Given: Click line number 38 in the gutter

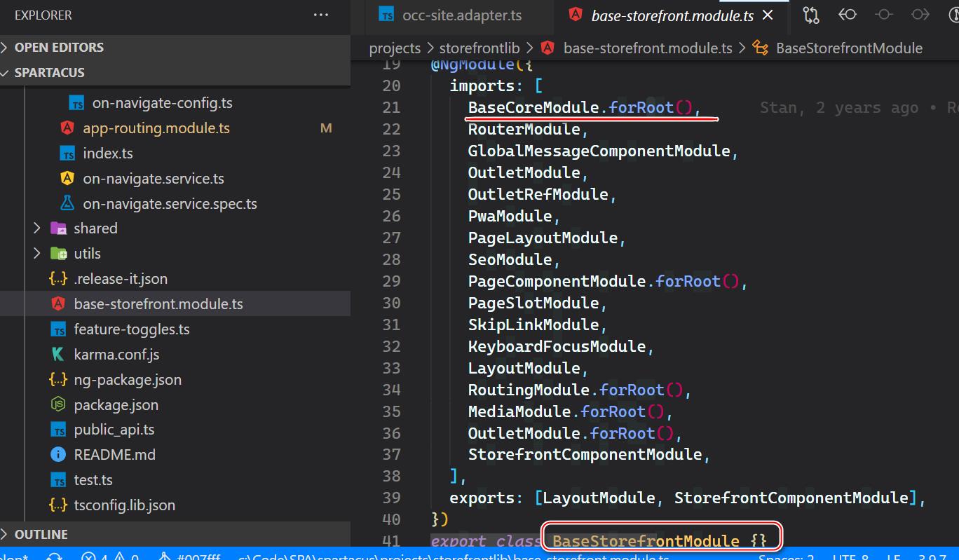Looking at the screenshot, I should pyautogui.click(x=392, y=477).
